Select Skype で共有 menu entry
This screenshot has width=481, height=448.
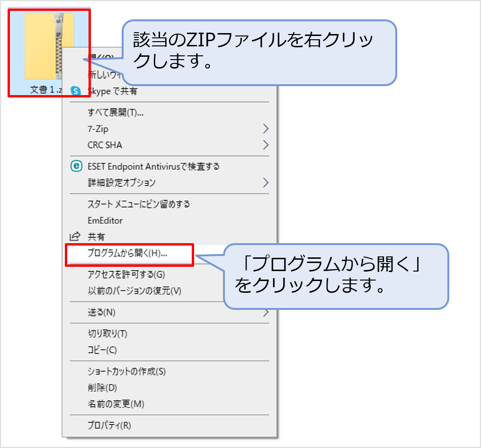pyautogui.click(x=112, y=91)
